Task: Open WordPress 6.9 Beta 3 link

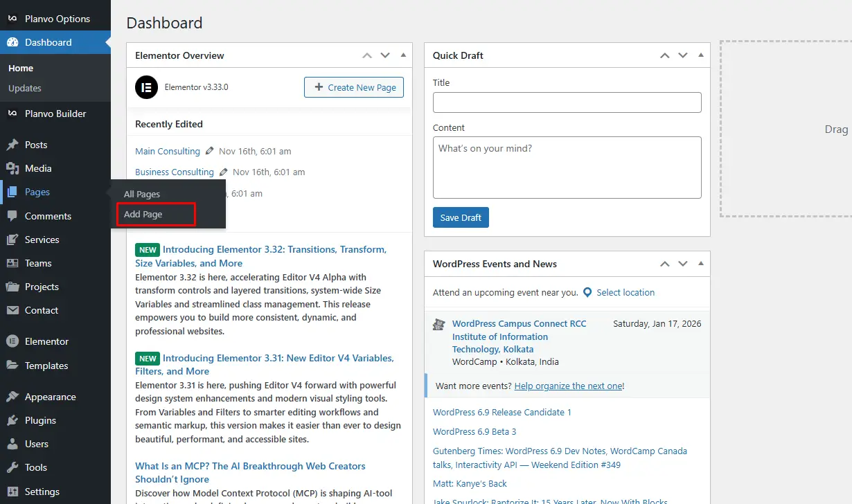Action: coord(474,431)
